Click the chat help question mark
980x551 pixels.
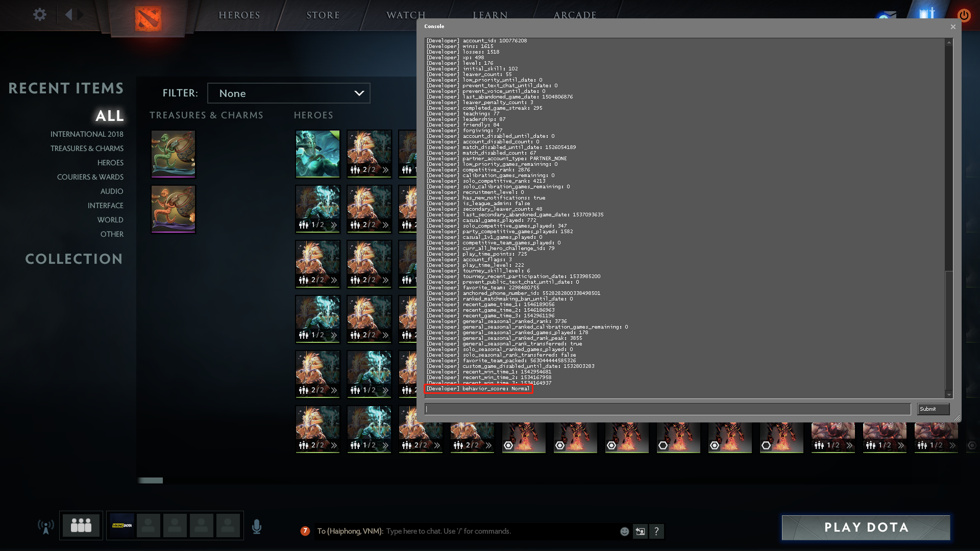(656, 532)
